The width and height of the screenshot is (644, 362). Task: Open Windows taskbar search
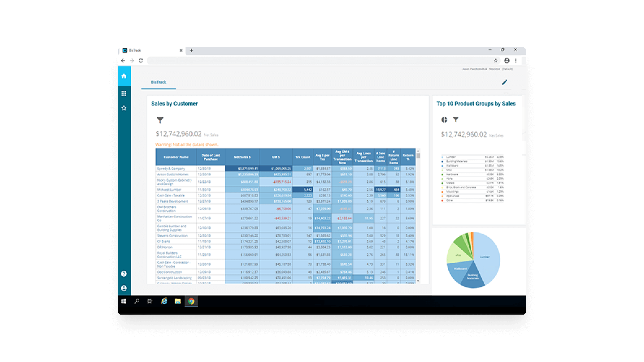click(x=137, y=301)
